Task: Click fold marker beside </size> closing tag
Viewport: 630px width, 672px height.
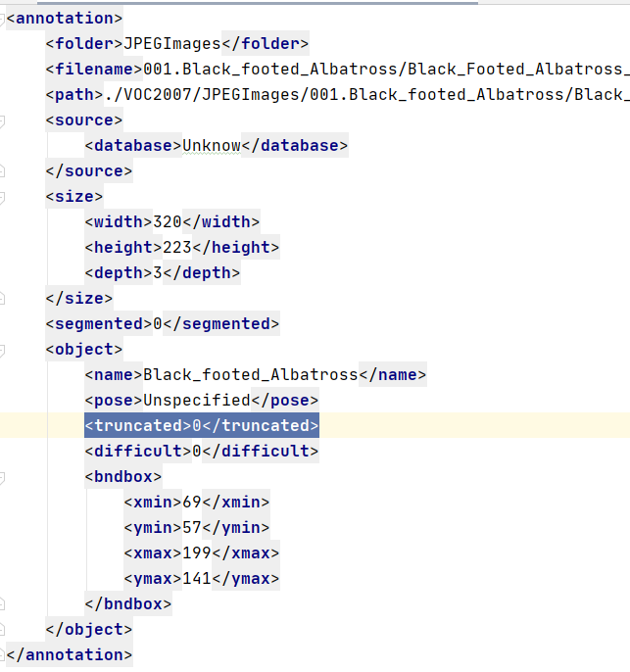Action: pos(2,299)
